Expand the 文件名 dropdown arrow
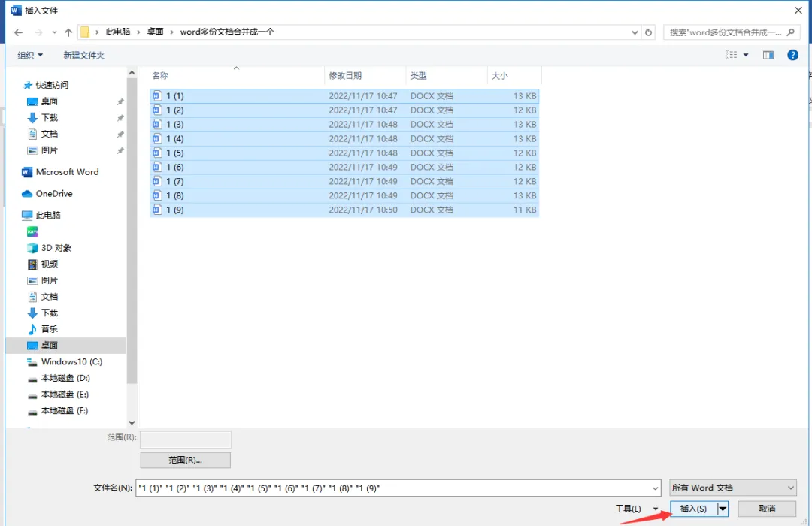Viewport: 812px width, 526px height. pos(655,488)
